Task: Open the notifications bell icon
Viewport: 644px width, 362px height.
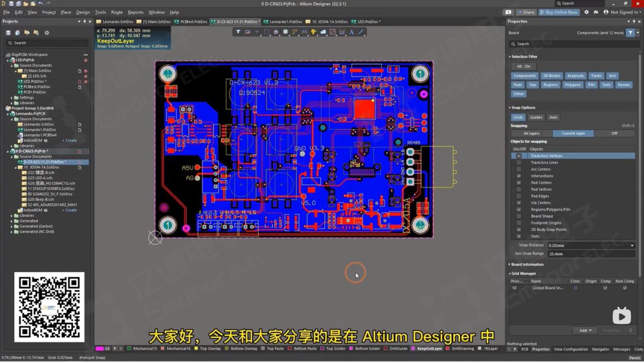Action: tap(595, 12)
